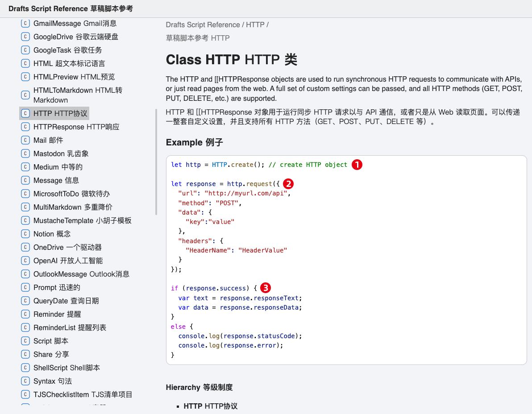Navigate to MultiMarkdown class
The height and width of the screenshot is (414, 532).
click(73, 207)
